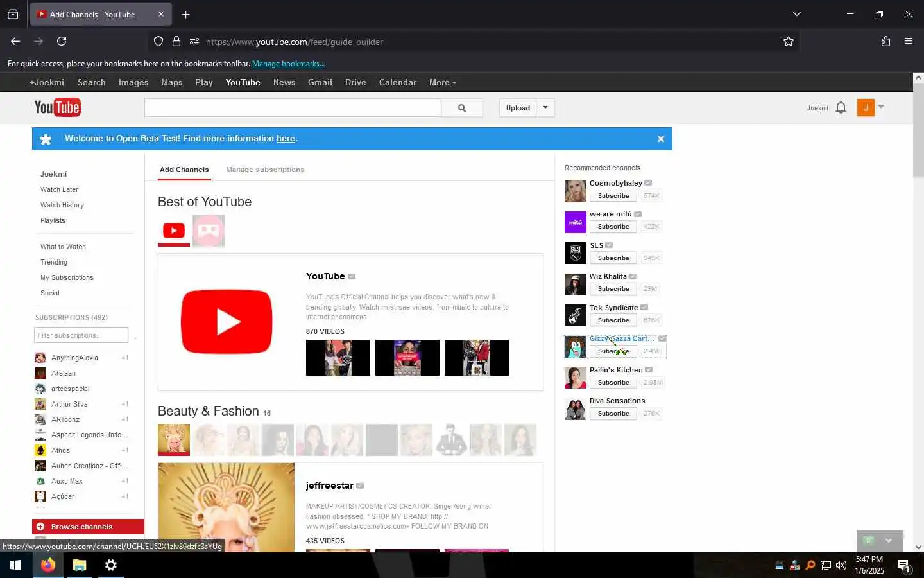924x578 pixels.
Task: Open the jeffreestar channel title
Action: 330,486
